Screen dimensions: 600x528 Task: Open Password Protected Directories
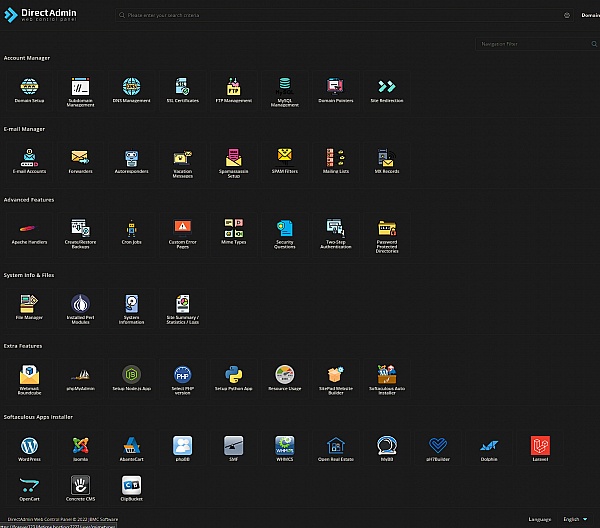[387, 234]
